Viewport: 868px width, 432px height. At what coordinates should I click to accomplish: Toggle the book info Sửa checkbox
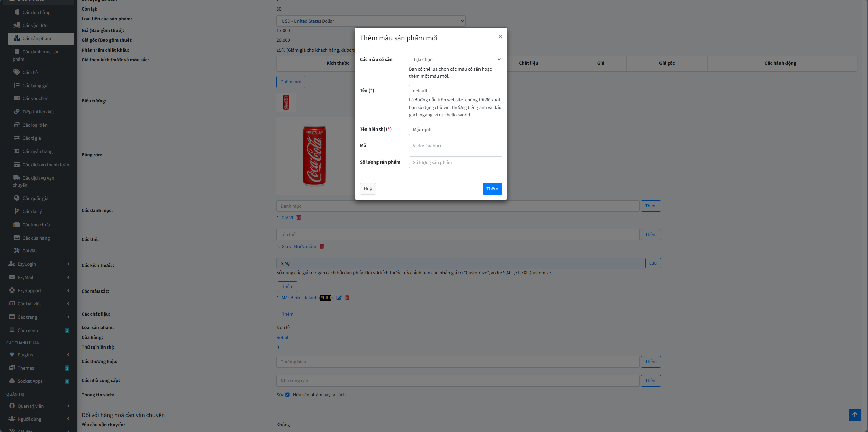click(x=287, y=395)
